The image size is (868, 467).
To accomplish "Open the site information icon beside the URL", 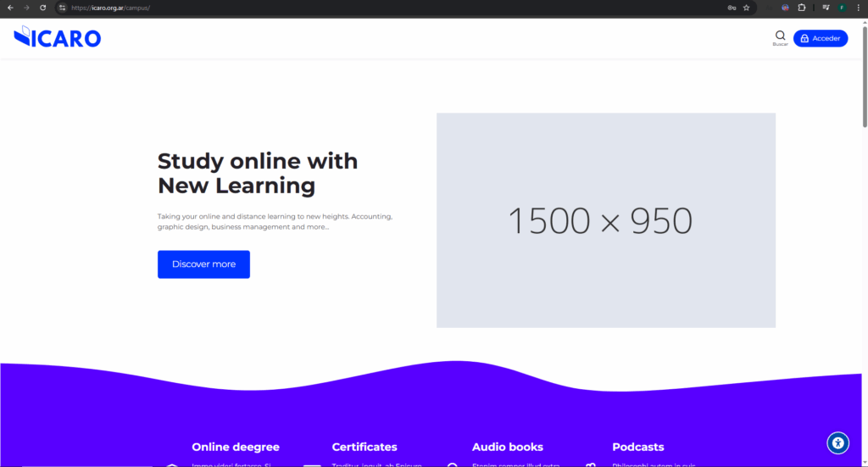I will [62, 8].
